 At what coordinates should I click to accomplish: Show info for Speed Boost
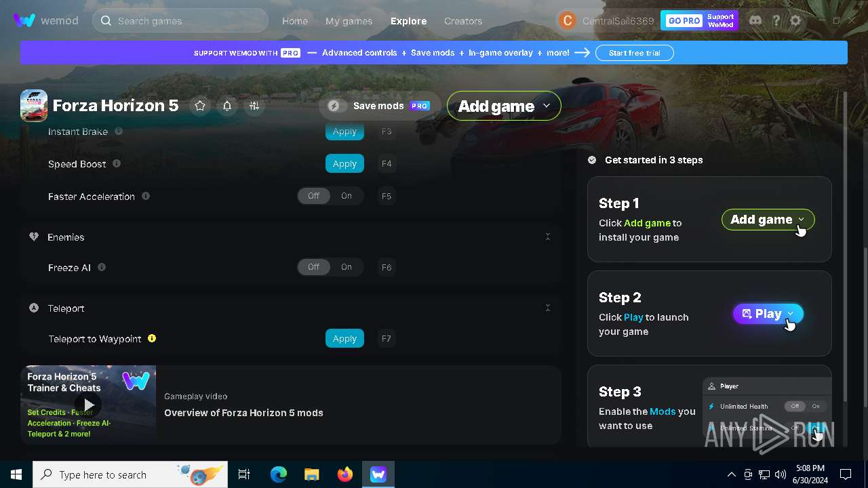tap(117, 163)
